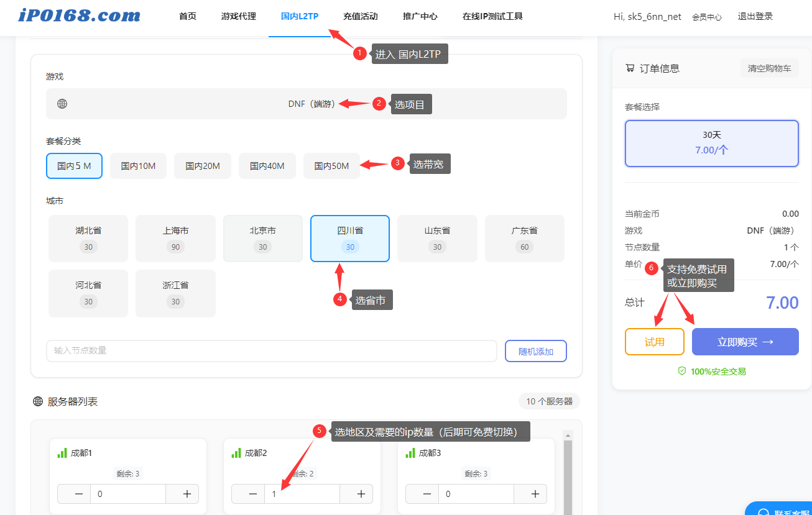Click the globe icon beside 服务器列表
Image resolution: width=812 pixels, height=515 pixels.
37,401
